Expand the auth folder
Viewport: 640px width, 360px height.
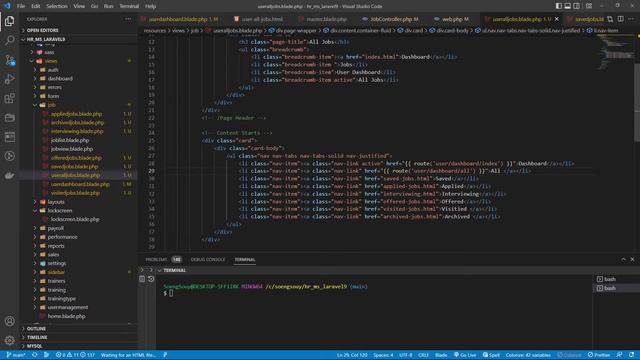[x=53, y=70]
